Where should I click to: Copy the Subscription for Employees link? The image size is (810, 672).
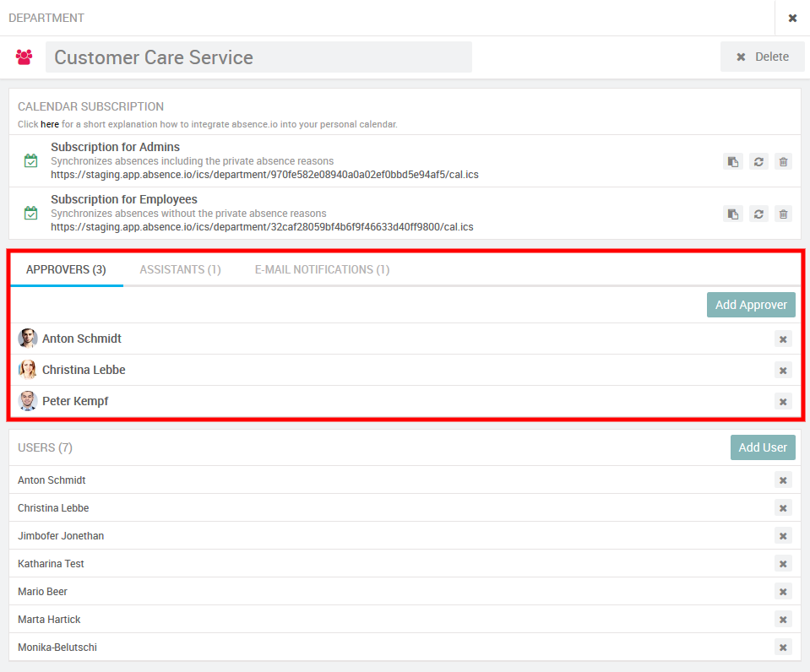[x=732, y=214]
